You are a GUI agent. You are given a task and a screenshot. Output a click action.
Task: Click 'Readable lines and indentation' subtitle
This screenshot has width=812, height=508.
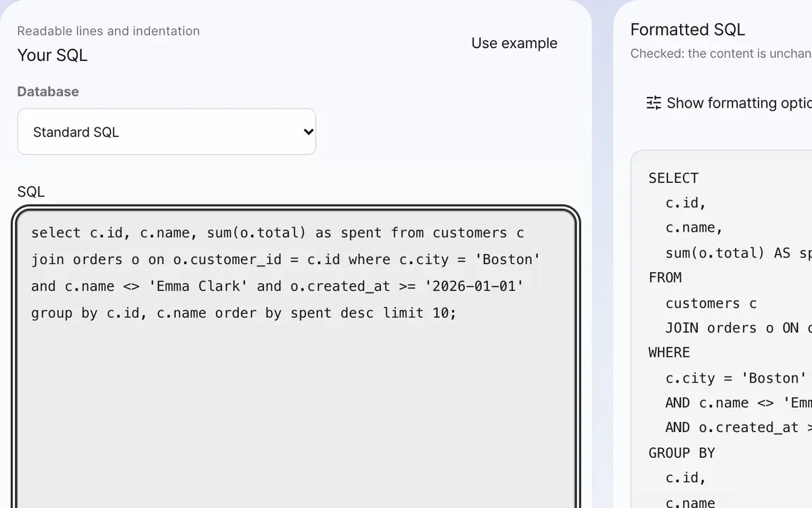pyautogui.click(x=108, y=31)
